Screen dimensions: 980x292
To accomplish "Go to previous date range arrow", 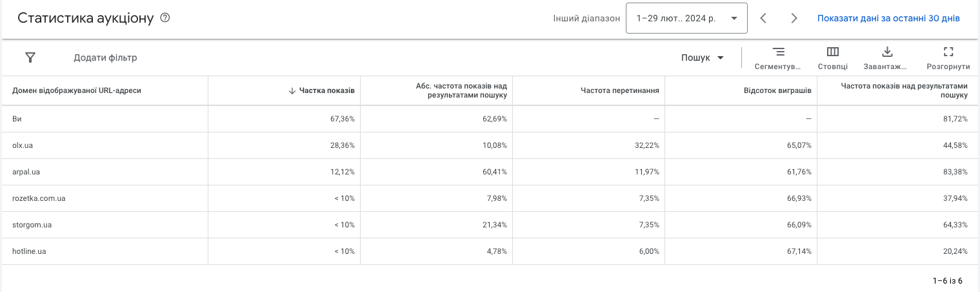I will pyautogui.click(x=763, y=18).
